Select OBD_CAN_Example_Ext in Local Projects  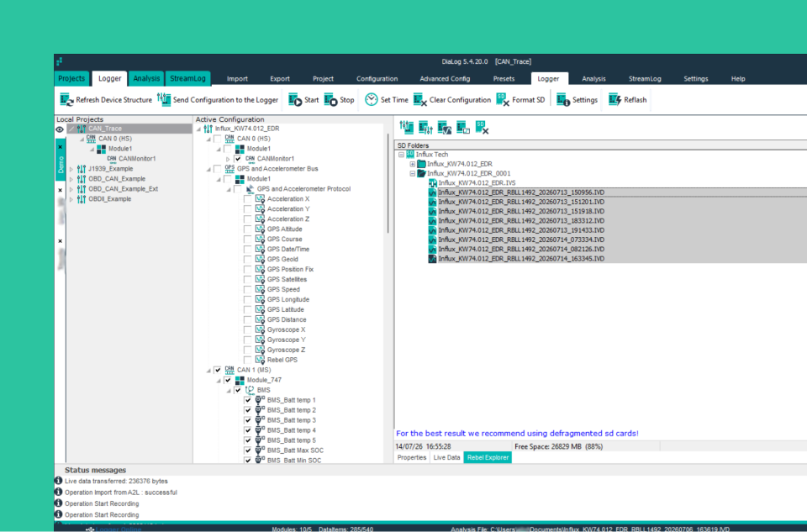123,189
